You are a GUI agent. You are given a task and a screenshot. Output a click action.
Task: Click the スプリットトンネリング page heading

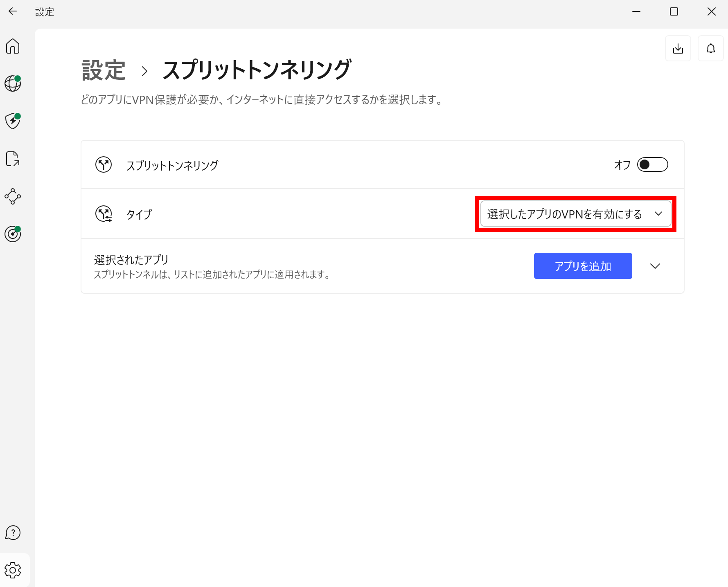257,70
